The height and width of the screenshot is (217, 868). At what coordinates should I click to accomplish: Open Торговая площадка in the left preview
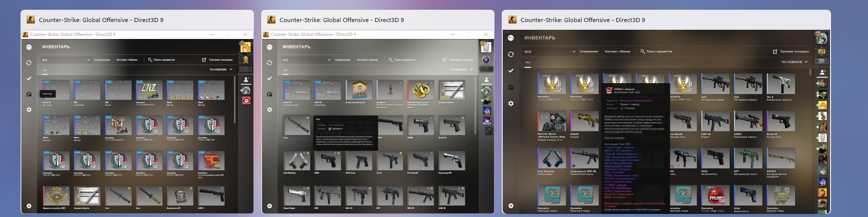coord(218,60)
